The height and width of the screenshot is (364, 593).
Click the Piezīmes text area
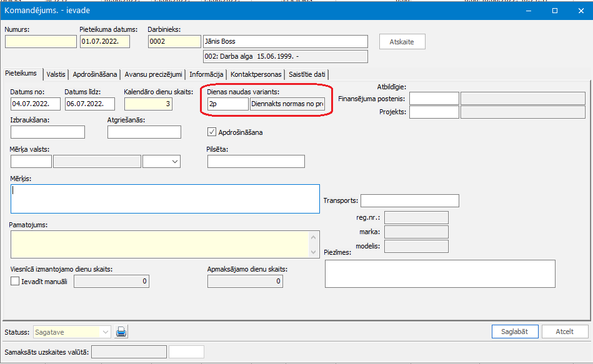coord(440,273)
